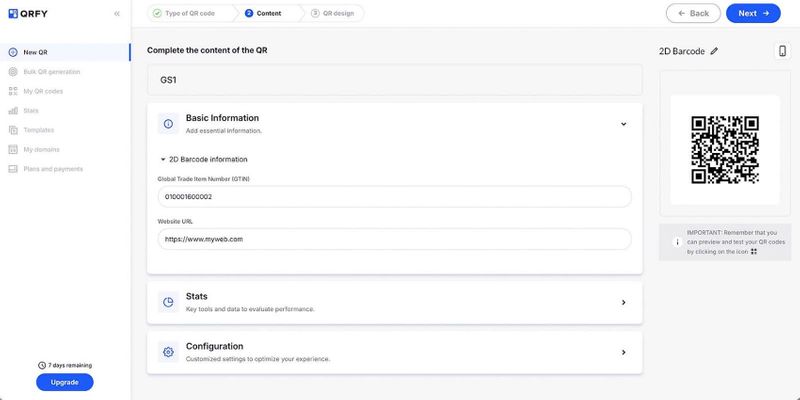Viewport: 800px width, 400px height.
Task: Click the QR code preview image
Action: [x=725, y=150]
